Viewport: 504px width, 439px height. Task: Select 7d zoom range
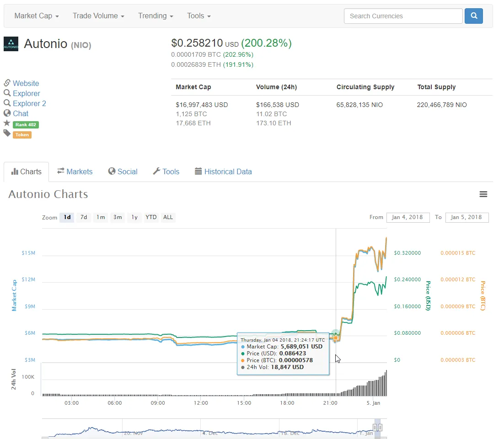point(84,217)
